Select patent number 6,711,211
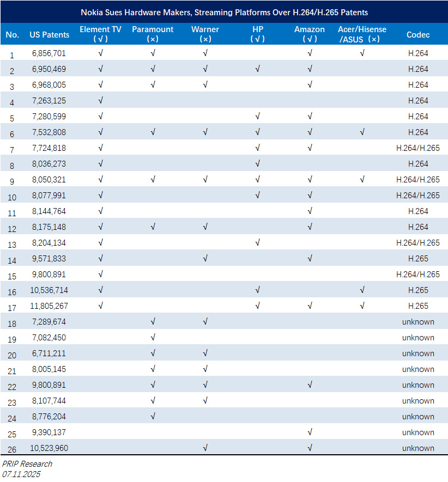 click(x=49, y=353)
